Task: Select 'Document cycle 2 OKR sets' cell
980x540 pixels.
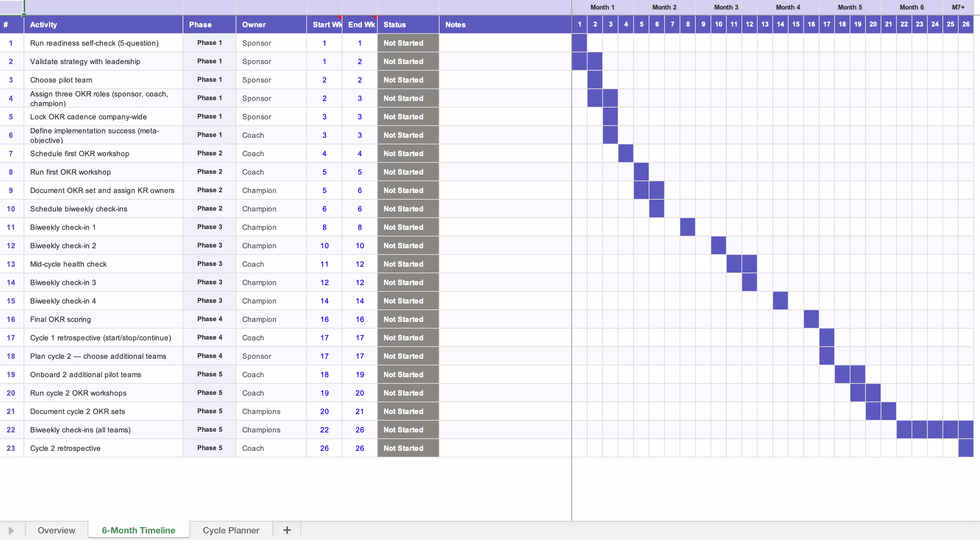Action: coord(103,411)
